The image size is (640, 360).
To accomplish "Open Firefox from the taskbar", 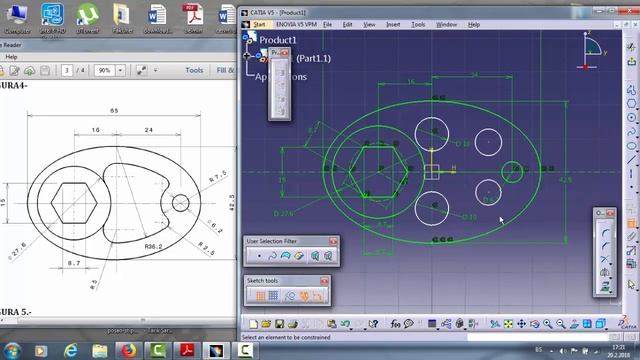I will tap(129, 351).
